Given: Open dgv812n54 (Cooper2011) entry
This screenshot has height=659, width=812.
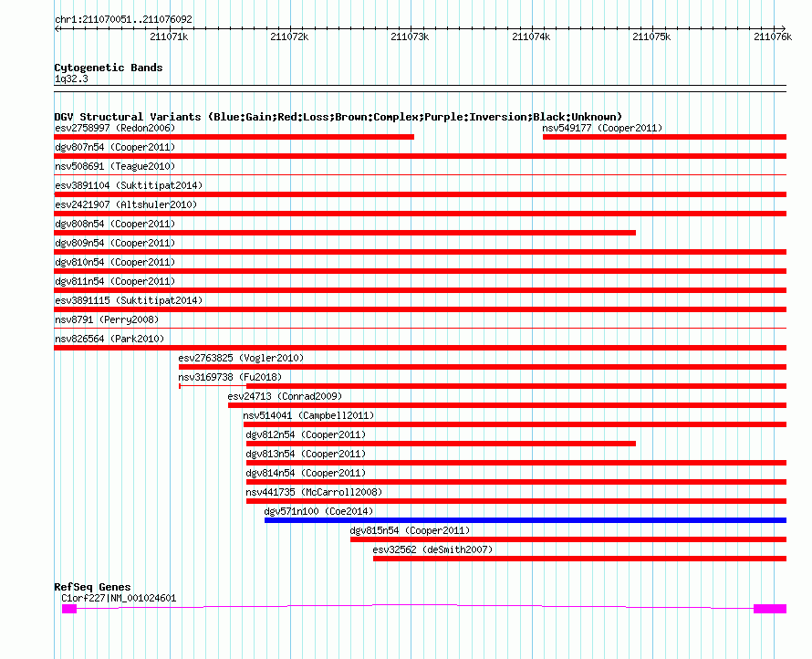Looking at the screenshot, I should [x=306, y=434].
